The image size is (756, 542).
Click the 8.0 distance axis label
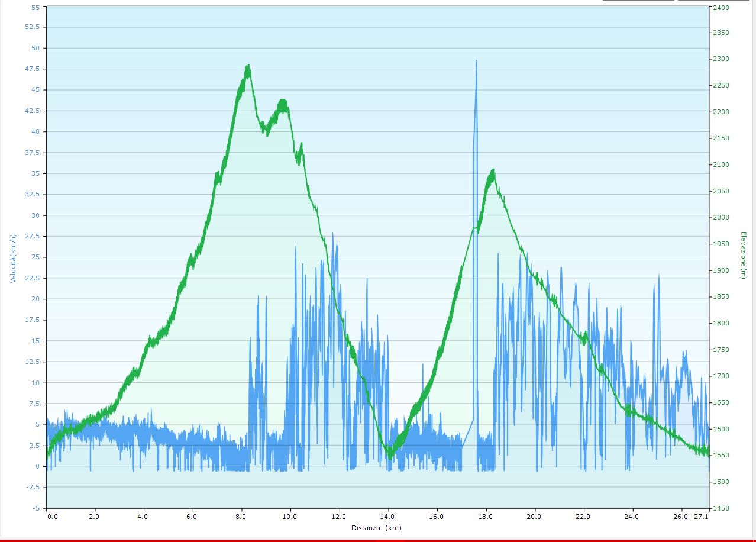click(241, 517)
